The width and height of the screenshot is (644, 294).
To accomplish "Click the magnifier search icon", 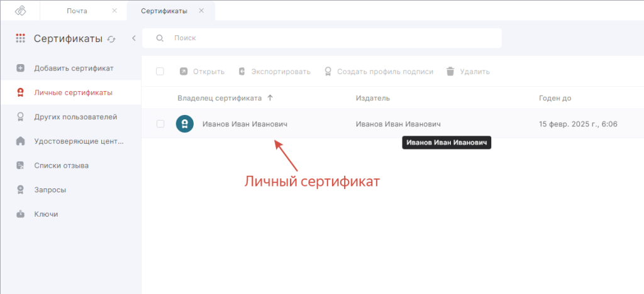I will (x=160, y=38).
